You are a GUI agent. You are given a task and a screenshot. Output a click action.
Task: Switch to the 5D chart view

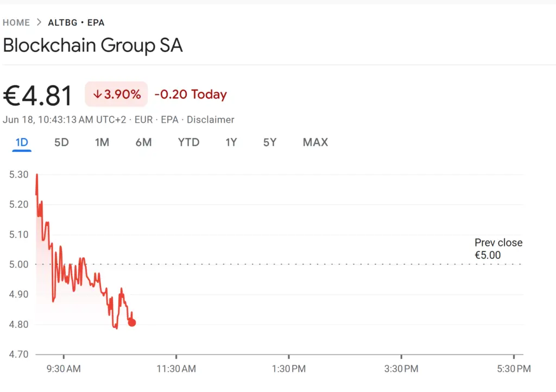(x=61, y=142)
